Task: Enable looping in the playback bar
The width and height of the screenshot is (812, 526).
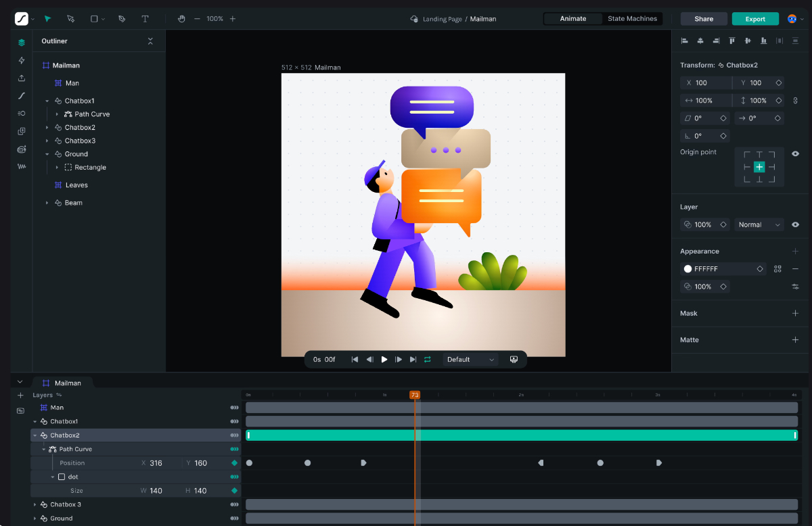Action: [428, 359]
